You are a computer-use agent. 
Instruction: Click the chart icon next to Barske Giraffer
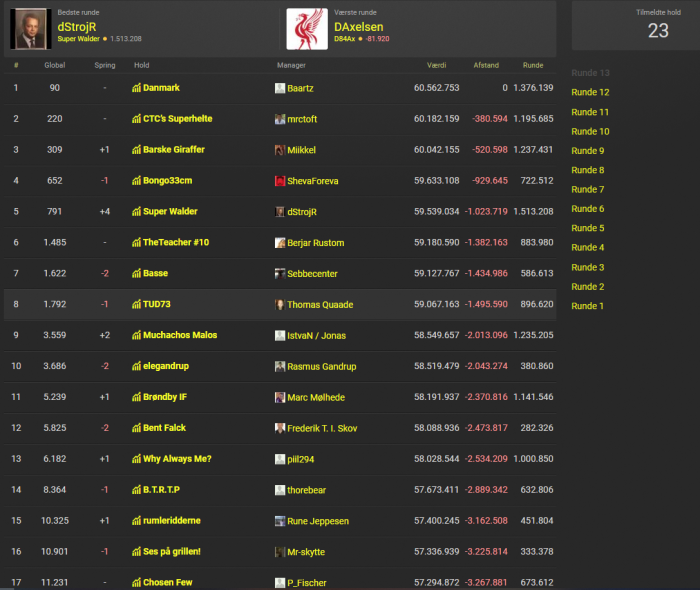(x=136, y=150)
